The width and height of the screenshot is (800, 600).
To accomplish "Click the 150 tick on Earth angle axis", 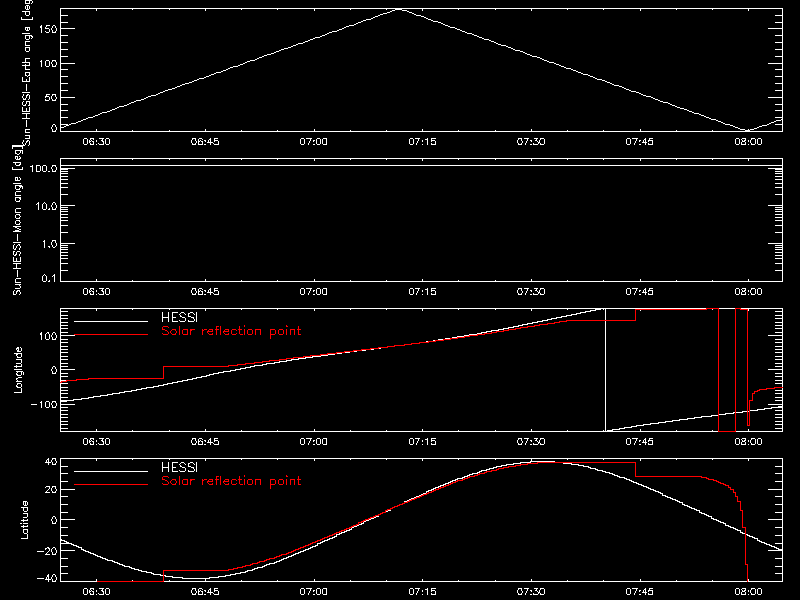I will 48,29.
